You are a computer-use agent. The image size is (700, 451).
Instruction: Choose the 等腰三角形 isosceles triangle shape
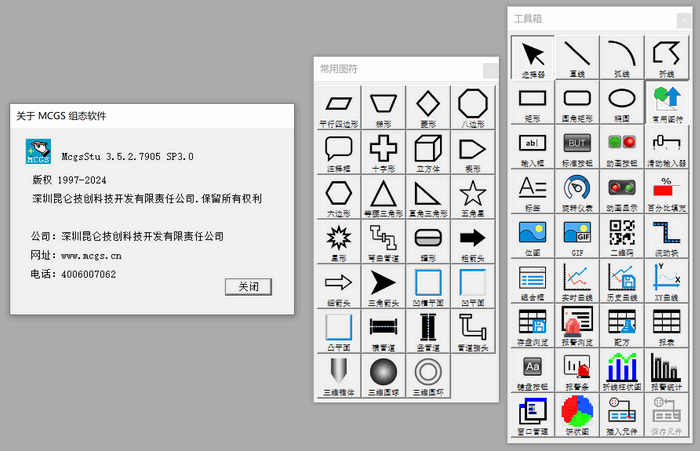pos(383,197)
